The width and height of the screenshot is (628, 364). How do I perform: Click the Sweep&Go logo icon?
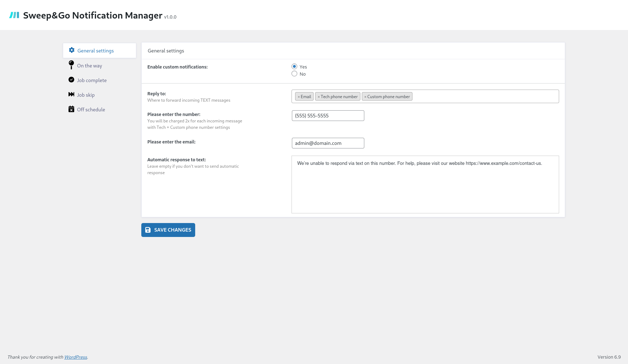point(14,15)
